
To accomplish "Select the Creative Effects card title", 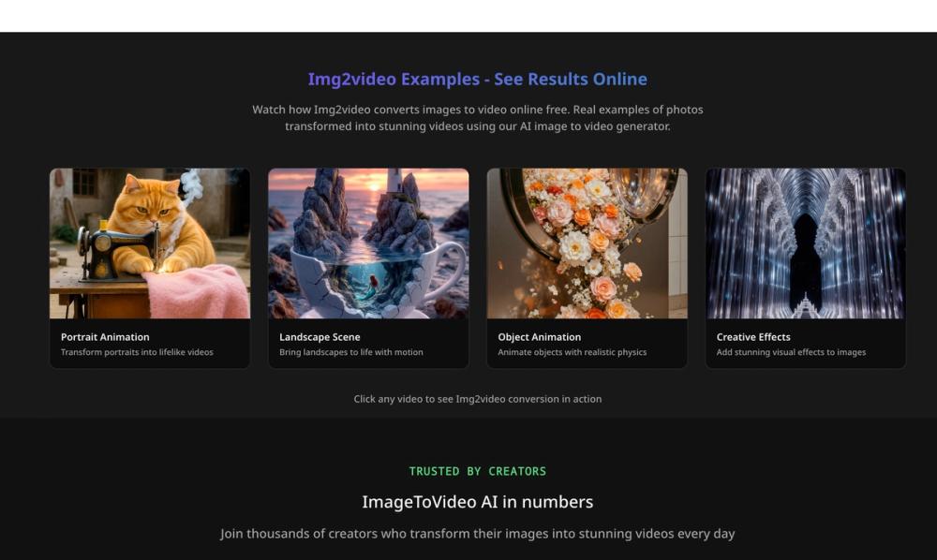I will click(x=754, y=336).
